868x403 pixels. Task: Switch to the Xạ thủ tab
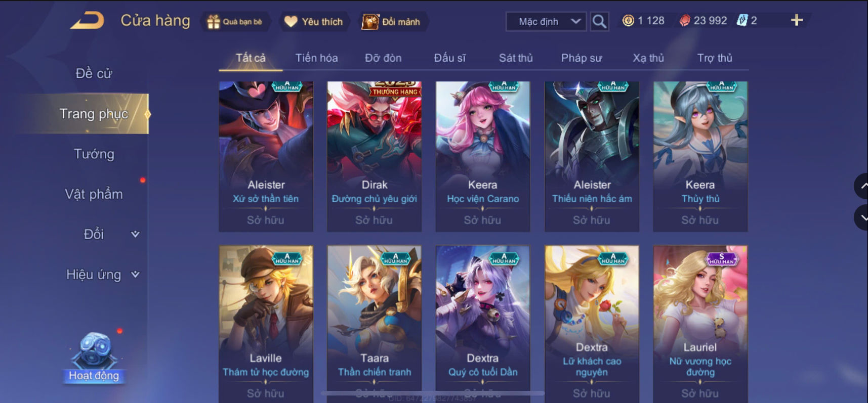pos(648,58)
